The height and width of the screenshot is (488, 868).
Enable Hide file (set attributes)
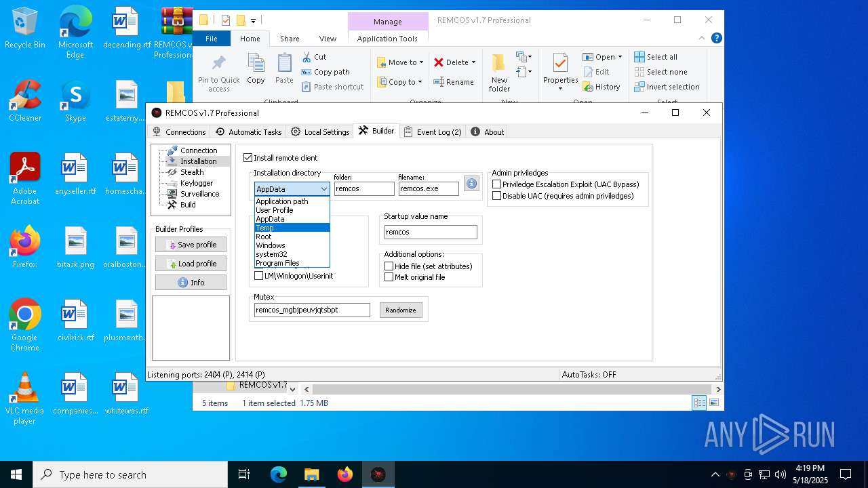tap(389, 266)
